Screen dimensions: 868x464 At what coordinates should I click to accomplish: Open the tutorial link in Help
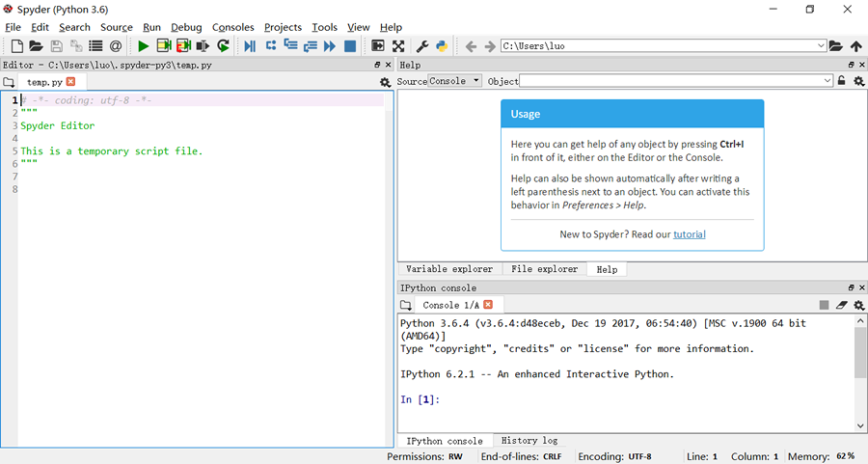[690, 234]
